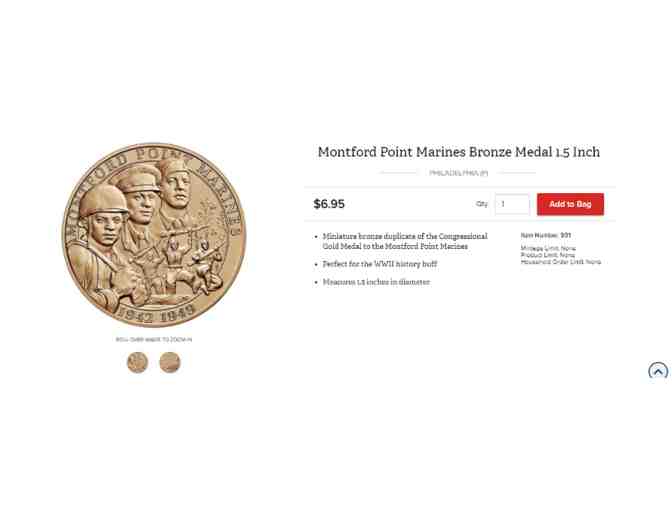Open the large bronze medal image
Screen dimensions: 672x510
click(154, 235)
